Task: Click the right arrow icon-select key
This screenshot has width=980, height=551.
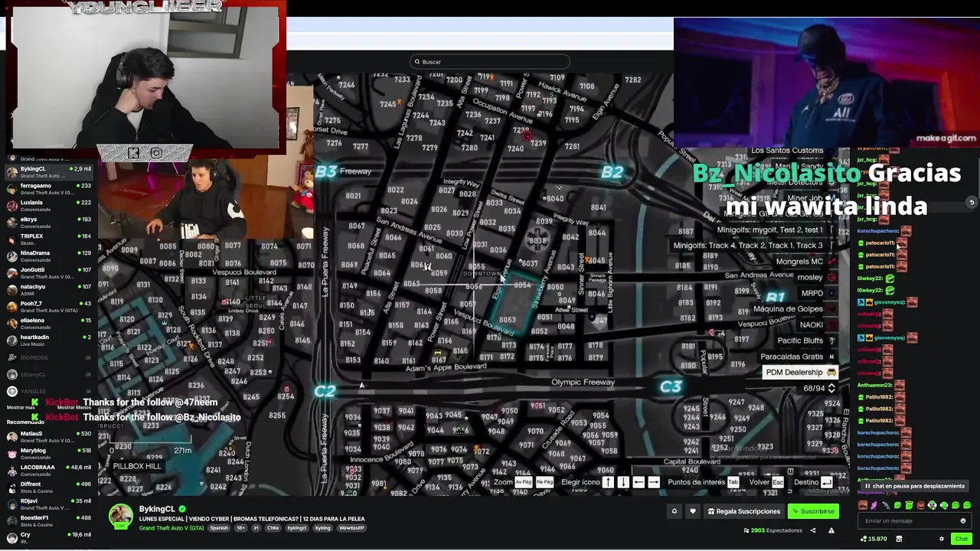Action: [x=654, y=482]
